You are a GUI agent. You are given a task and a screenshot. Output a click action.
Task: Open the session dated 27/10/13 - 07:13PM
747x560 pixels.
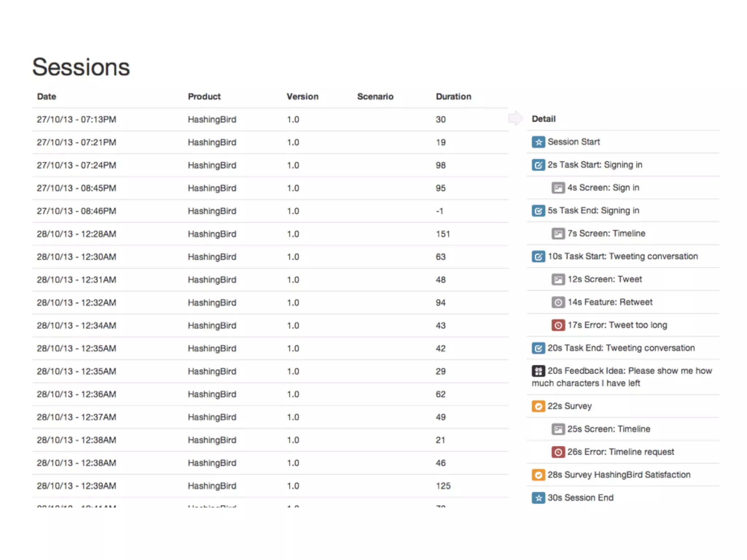point(77,120)
